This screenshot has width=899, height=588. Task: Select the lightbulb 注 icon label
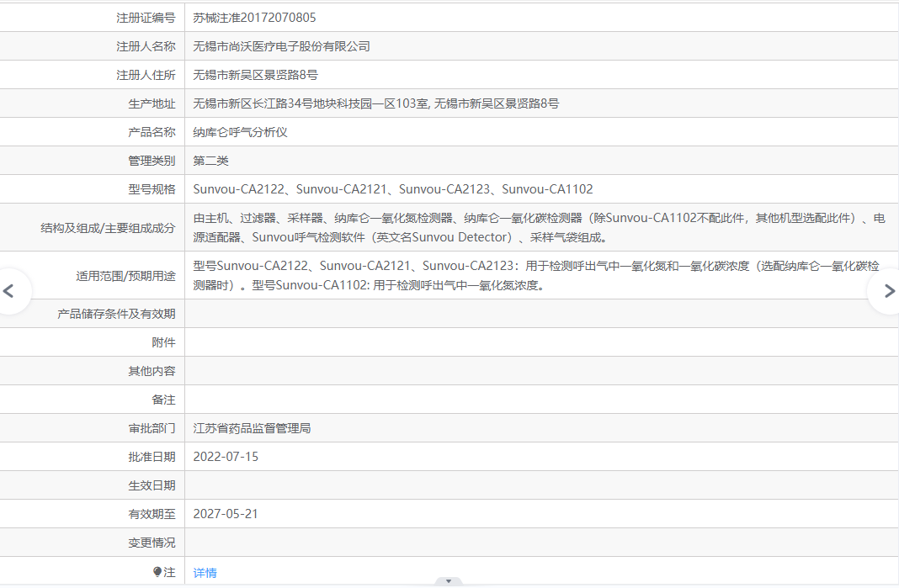point(164,572)
